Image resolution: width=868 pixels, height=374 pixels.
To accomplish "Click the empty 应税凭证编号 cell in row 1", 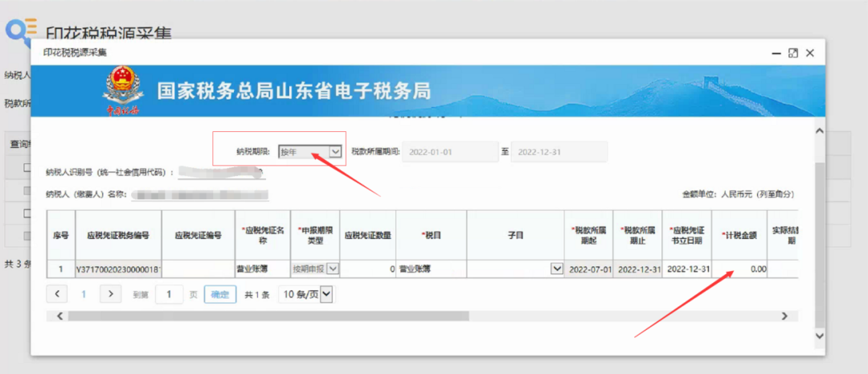I will tap(199, 269).
